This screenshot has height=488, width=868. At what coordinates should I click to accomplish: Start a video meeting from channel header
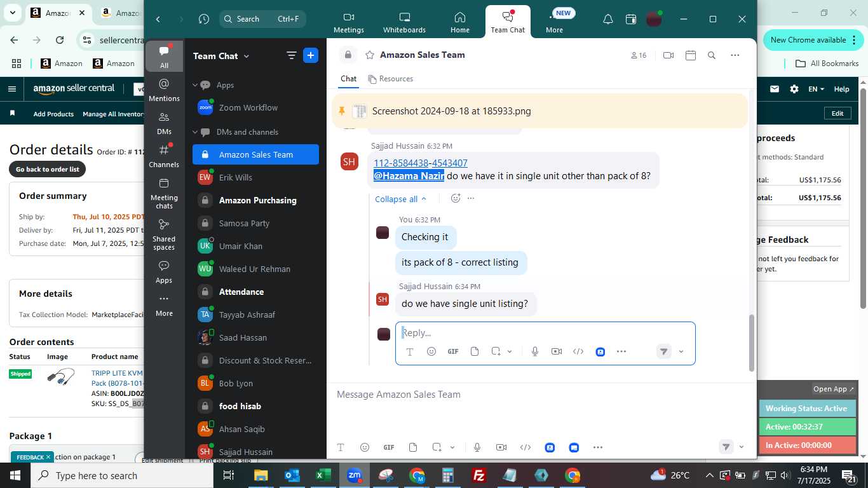pyautogui.click(x=668, y=55)
